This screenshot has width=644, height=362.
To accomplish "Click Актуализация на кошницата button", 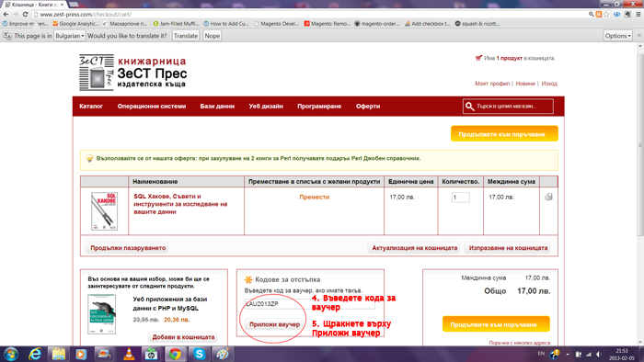I will click(x=414, y=248).
